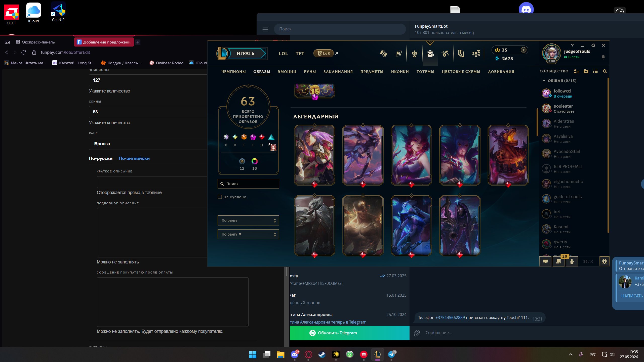Click the Telegram Поиск search field
This screenshot has width=644, height=362.
[340, 29]
